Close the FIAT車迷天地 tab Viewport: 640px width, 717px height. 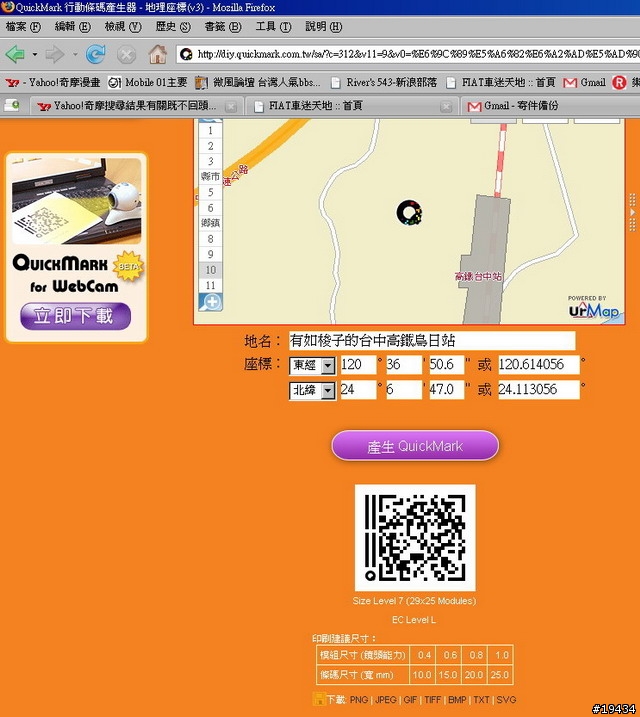coord(446,107)
